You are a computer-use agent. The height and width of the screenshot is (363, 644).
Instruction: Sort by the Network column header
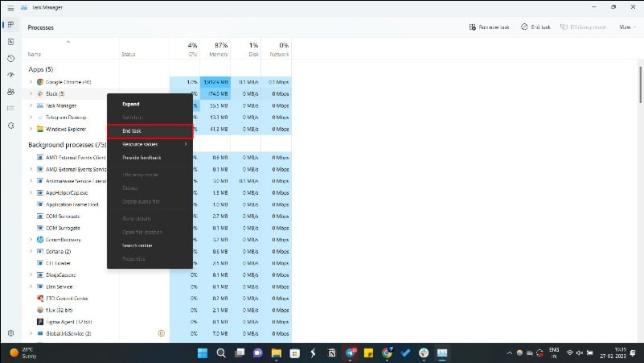(276, 48)
